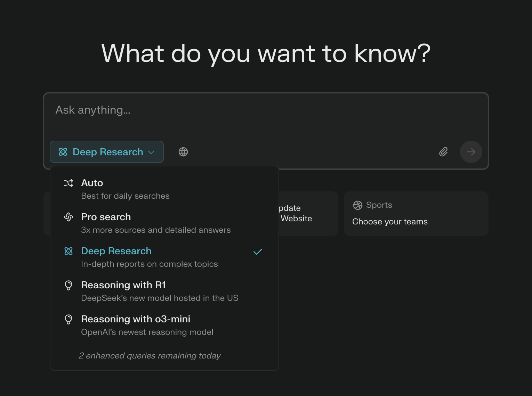Choose Reasoning with o3-mini mode
This screenshot has width=532, height=396.
pyautogui.click(x=164, y=325)
